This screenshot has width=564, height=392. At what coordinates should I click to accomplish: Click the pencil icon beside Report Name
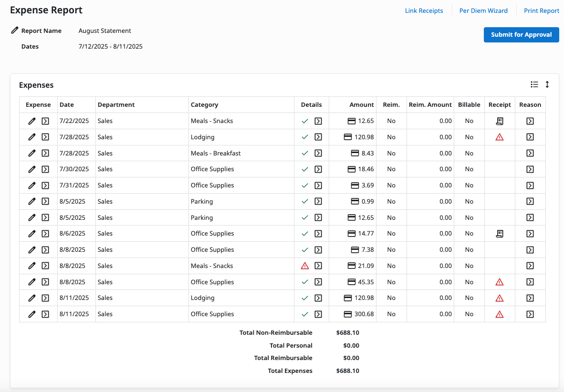(15, 31)
